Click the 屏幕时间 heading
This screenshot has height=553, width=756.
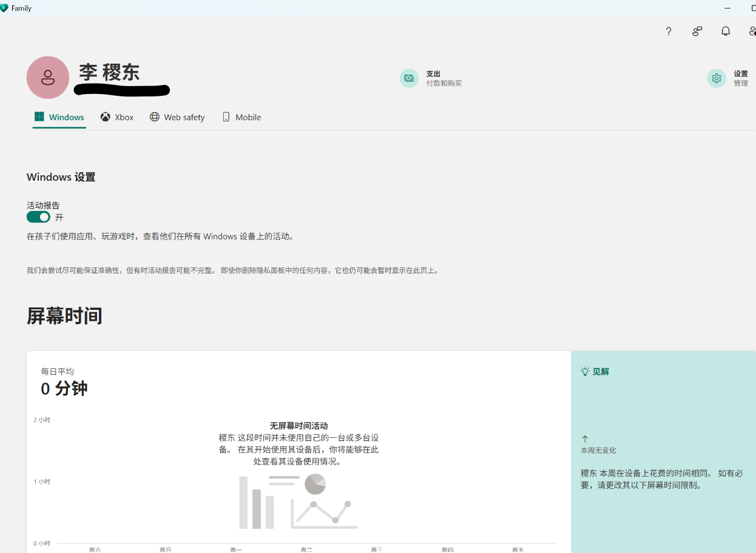click(64, 316)
